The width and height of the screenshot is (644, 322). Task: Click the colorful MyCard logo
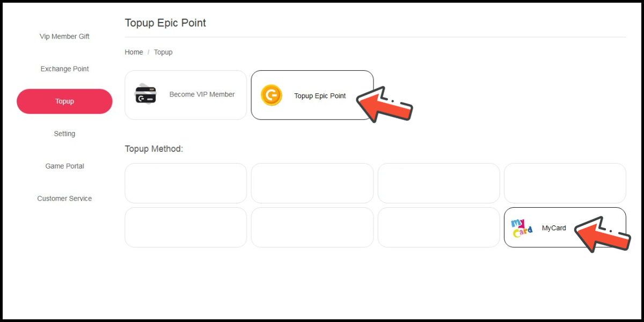tap(521, 228)
